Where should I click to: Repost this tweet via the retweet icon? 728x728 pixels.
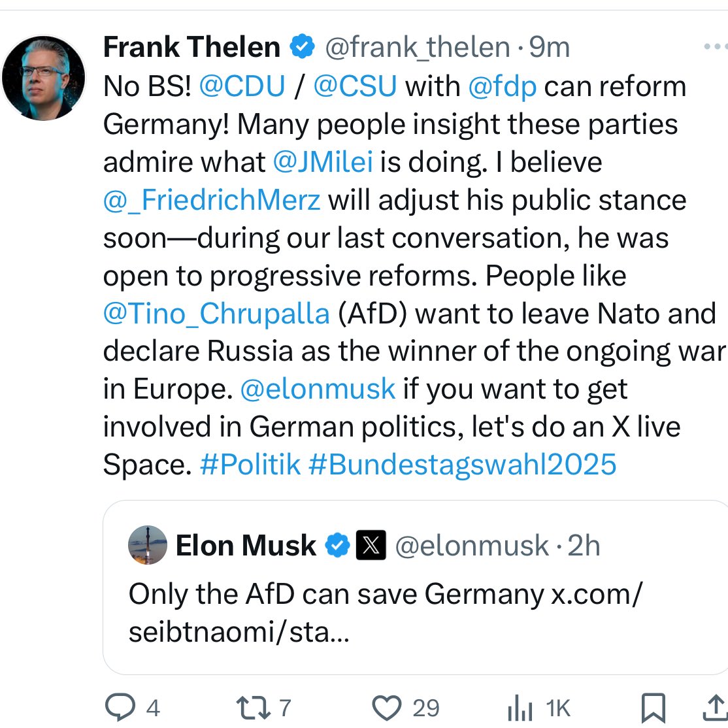[x=254, y=708]
